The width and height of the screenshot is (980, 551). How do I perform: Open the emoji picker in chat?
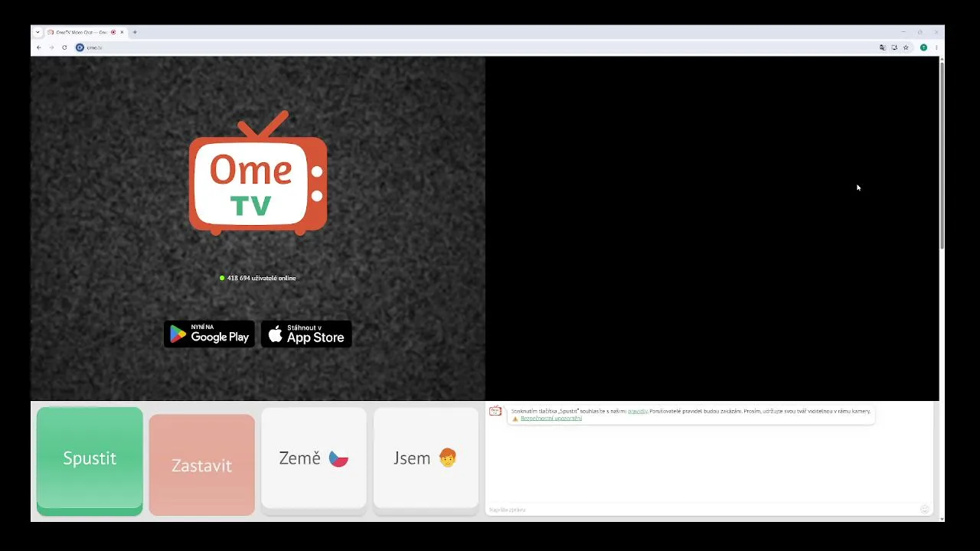[925, 510]
